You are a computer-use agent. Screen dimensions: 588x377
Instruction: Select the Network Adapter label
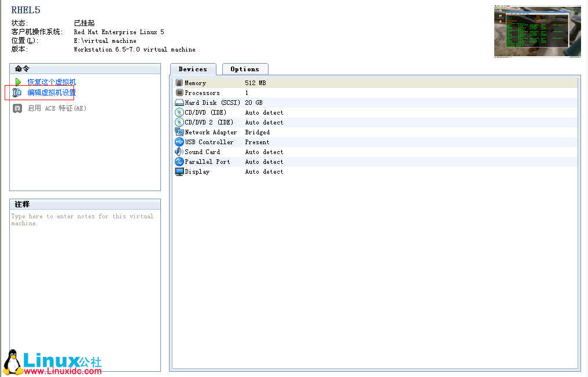211,132
